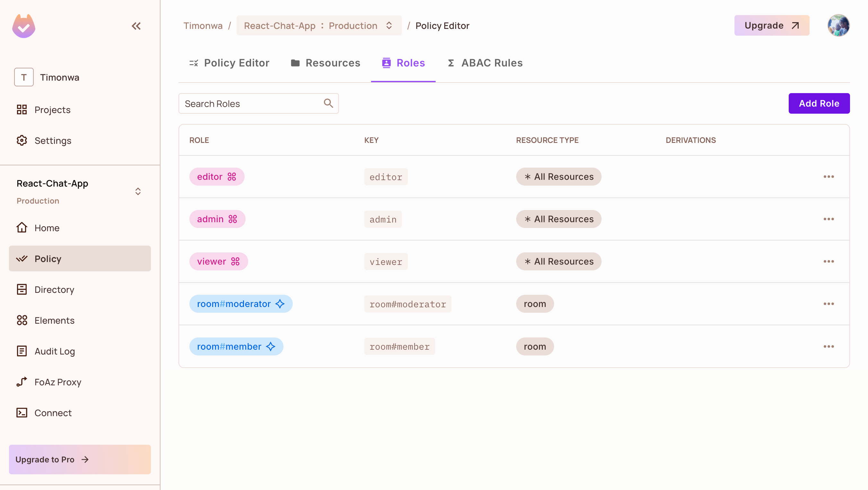Open Elements in the sidebar
This screenshot has width=868, height=490.
coord(54,320)
